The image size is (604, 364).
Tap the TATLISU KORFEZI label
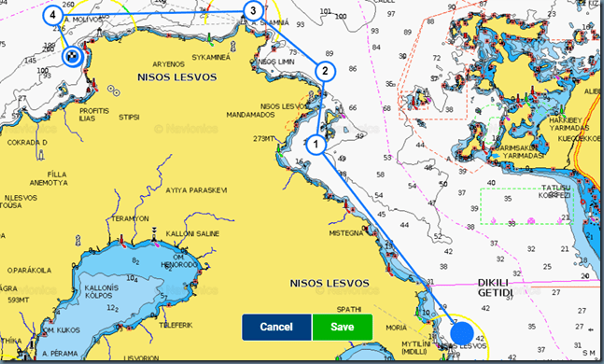click(555, 191)
